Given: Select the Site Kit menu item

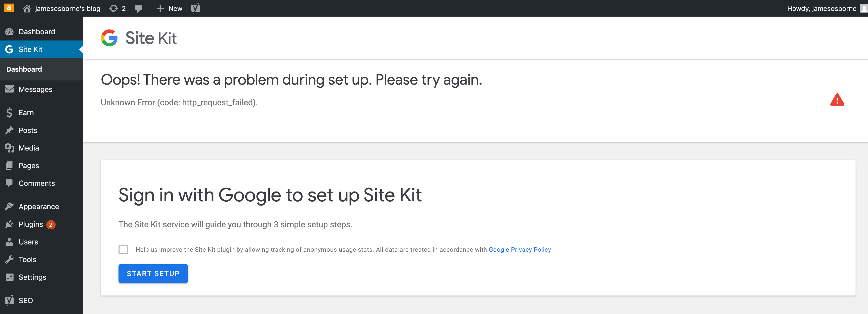Looking at the screenshot, I should click(41, 49).
